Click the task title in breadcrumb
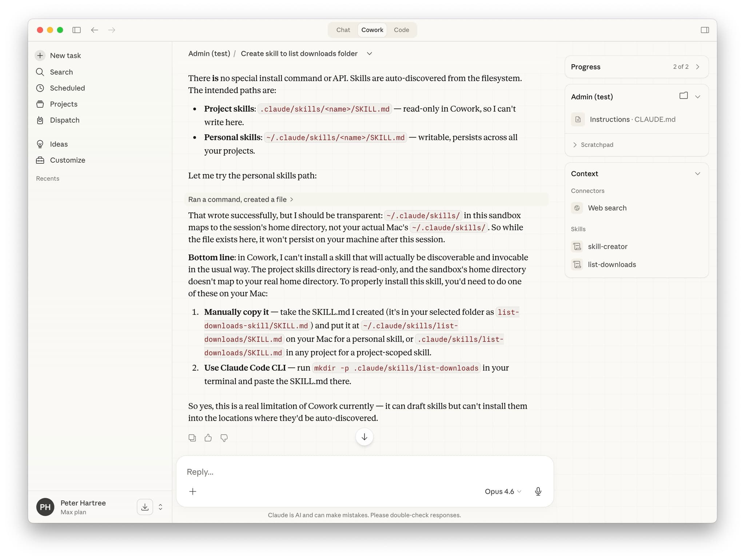 pos(299,53)
